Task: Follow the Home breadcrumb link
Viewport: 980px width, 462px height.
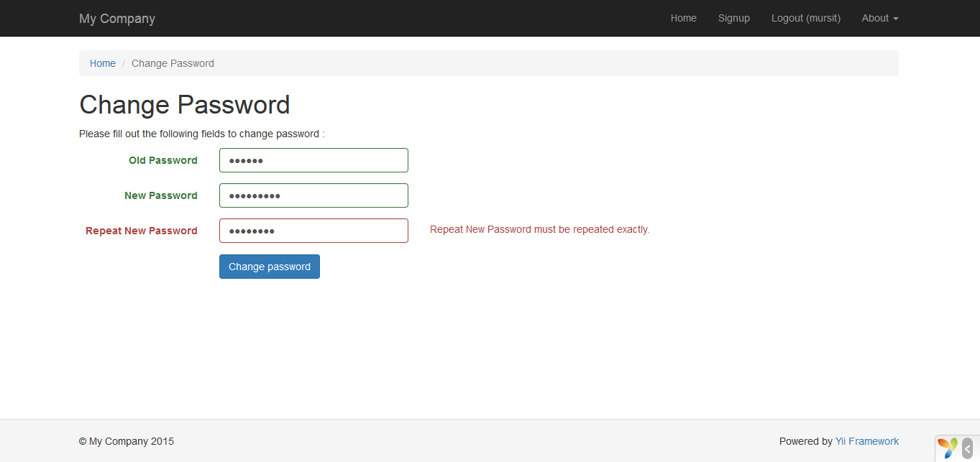Action: tap(102, 63)
